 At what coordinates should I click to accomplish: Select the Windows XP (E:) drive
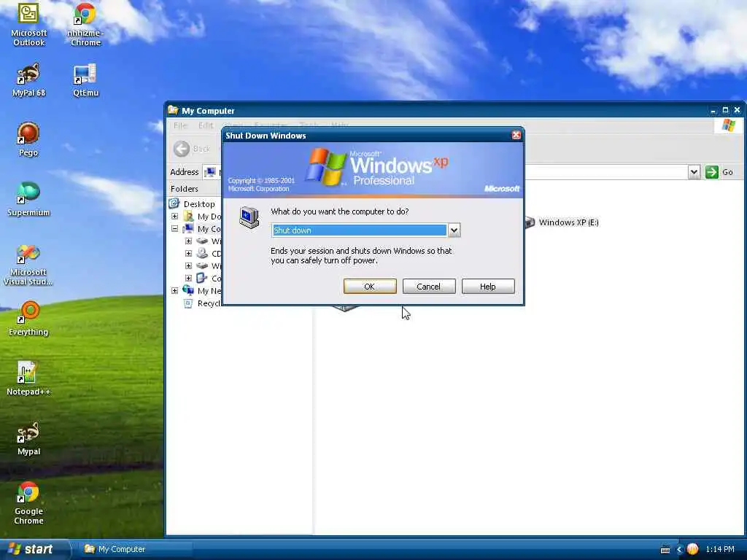[562, 222]
